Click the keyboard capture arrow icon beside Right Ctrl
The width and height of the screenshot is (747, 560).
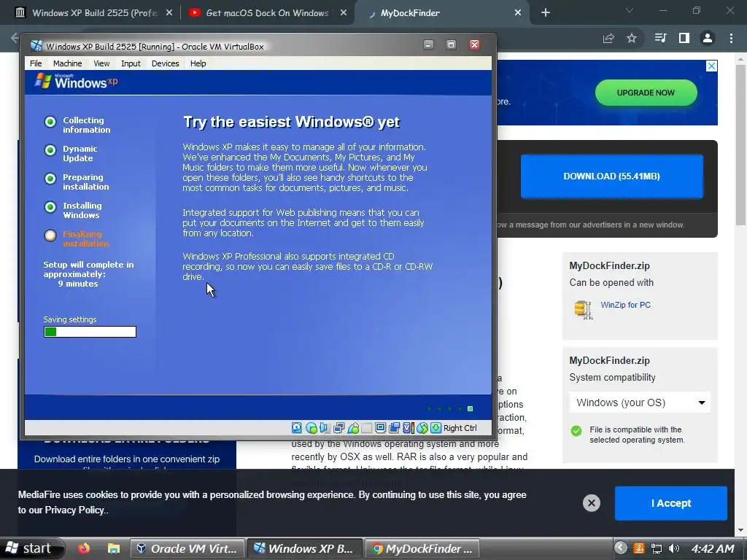coord(436,427)
